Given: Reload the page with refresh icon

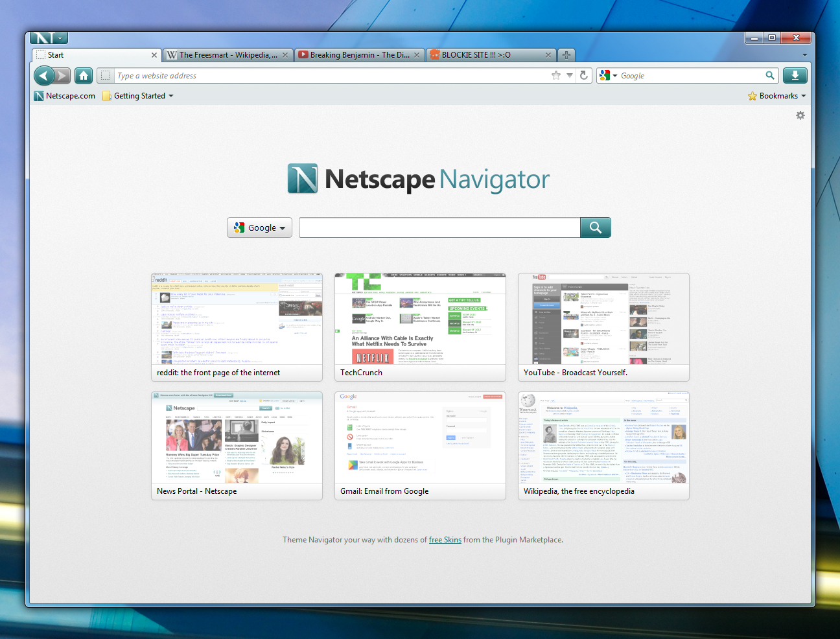Looking at the screenshot, I should [x=583, y=76].
